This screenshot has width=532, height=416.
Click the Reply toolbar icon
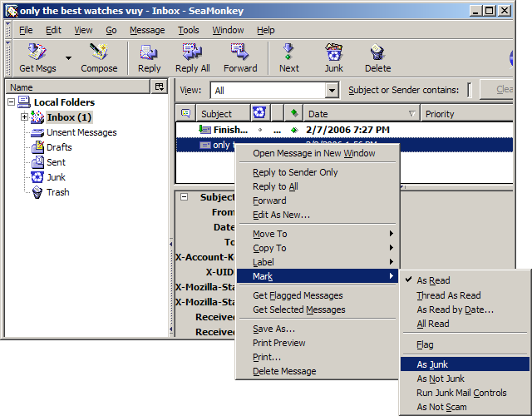(x=150, y=57)
